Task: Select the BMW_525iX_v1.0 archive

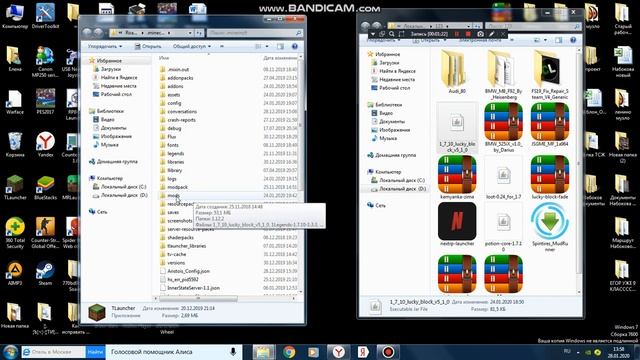Action: (x=503, y=127)
